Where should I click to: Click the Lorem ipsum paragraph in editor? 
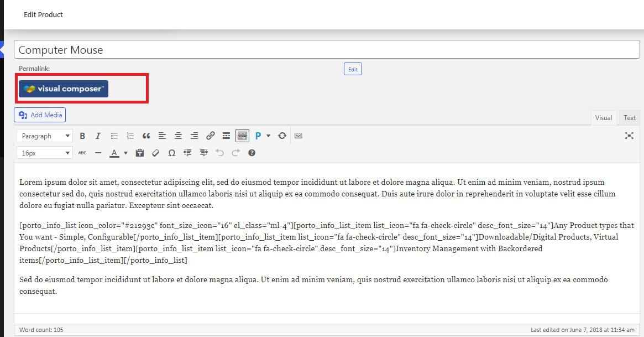pos(317,194)
